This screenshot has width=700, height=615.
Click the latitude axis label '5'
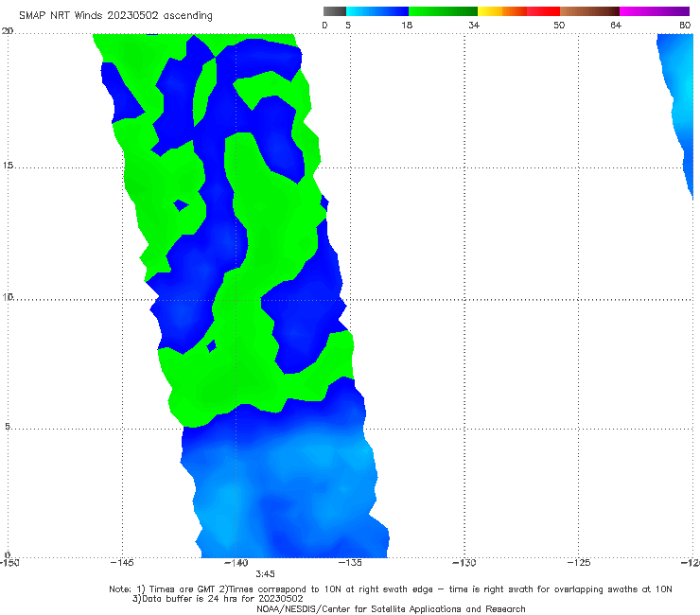[8, 426]
